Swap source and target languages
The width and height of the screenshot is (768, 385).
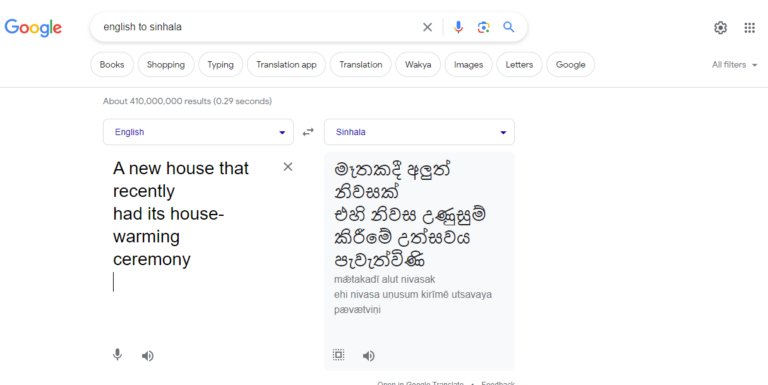click(x=308, y=132)
